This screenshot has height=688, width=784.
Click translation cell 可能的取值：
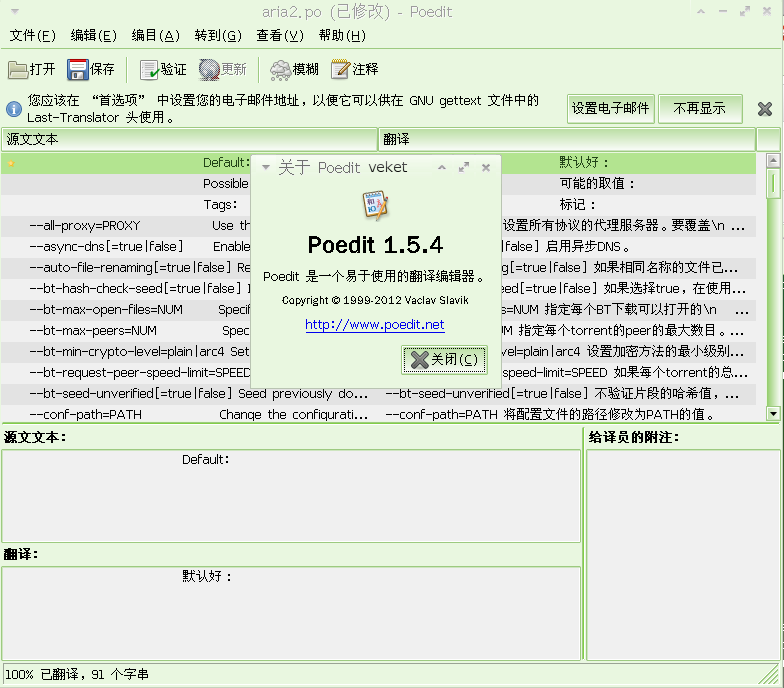click(x=597, y=184)
